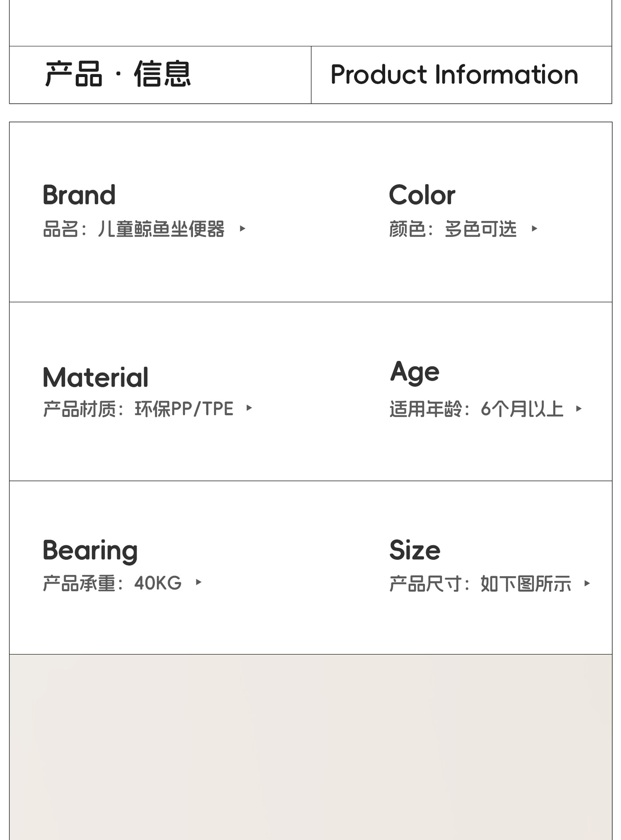Click the 品名: 儿童鲸鱼坐便器 text
The height and width of the screenshot is (840, 621).
pyautogui.click(x=134, y=229)
